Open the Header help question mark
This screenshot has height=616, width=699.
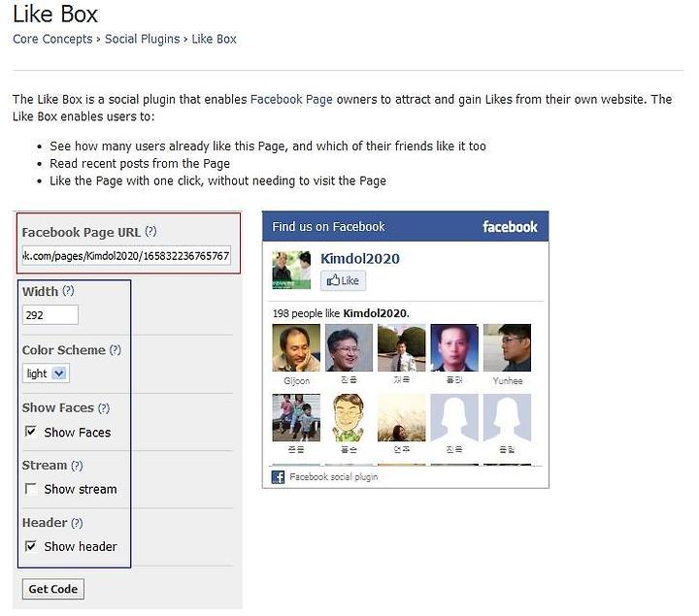(x=77, y=523)
